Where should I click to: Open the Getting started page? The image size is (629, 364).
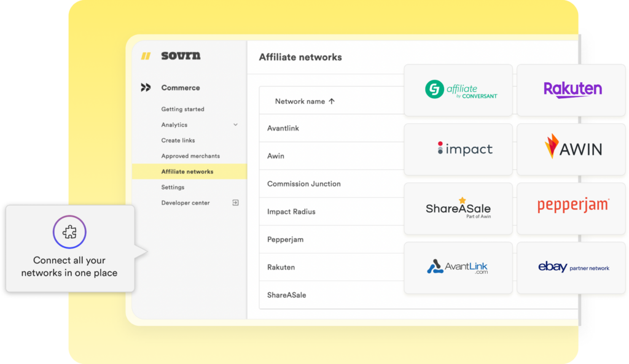pos(182,109)
